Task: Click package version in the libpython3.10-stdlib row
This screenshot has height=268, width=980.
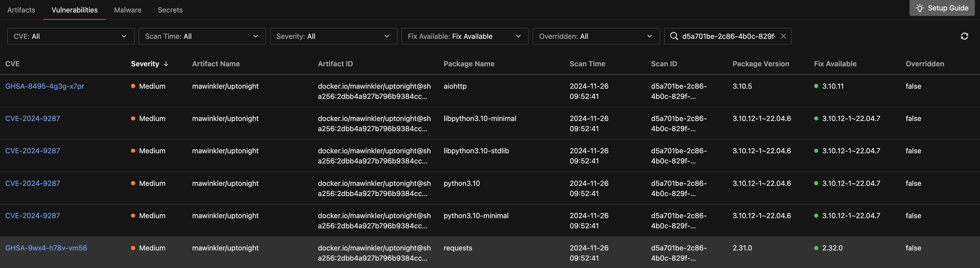Action: (762, 151)
